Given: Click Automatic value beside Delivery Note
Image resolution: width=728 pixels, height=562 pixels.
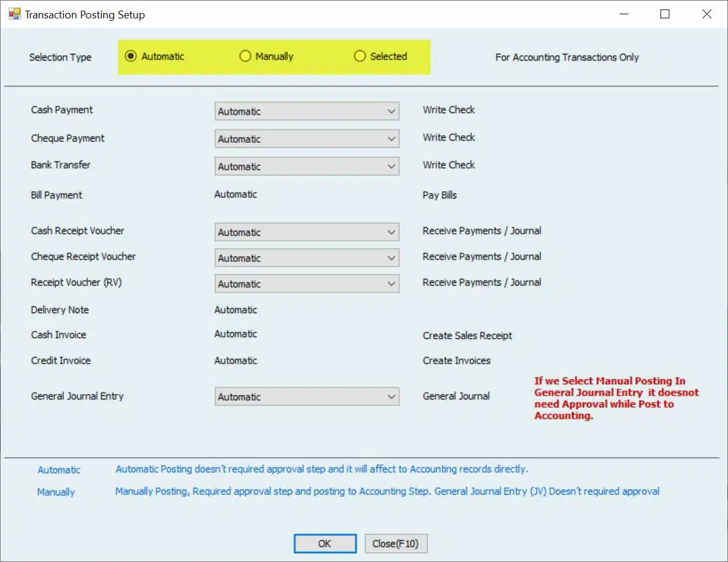Looking at the screenshot, I should point(236,310).
